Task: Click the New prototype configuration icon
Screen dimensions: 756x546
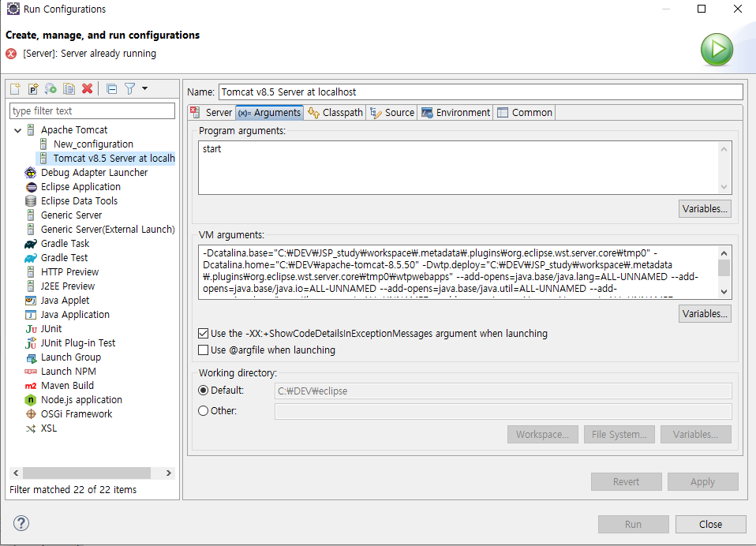Action: tap(33, 88)
